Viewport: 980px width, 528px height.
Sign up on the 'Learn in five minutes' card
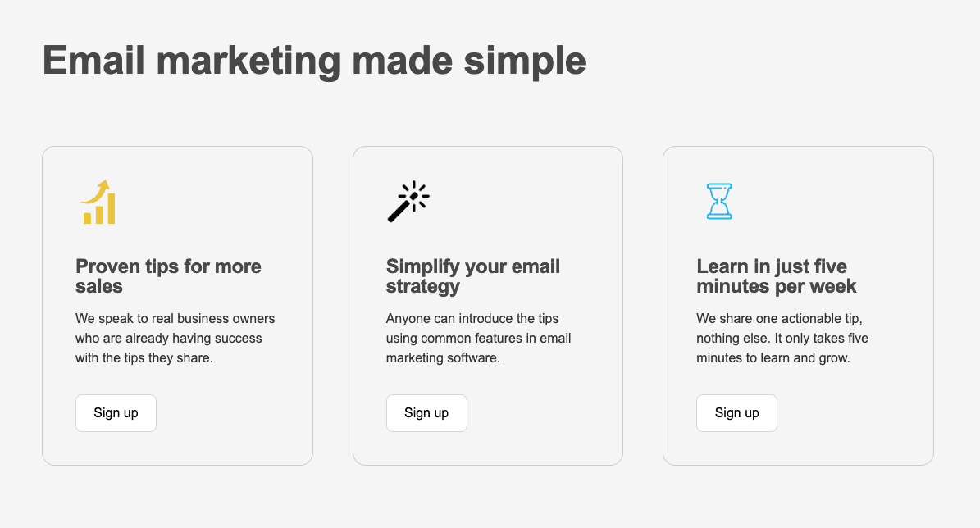[736, 412]
